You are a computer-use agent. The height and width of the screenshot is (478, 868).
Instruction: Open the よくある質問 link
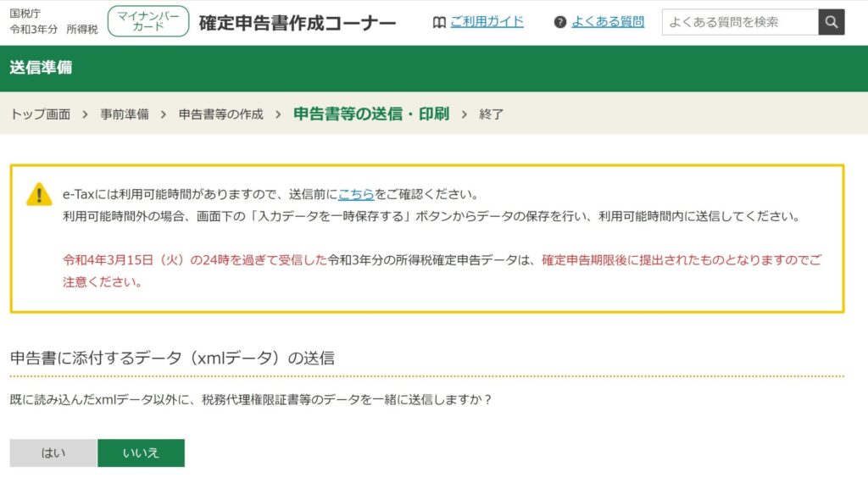[608, 21]
